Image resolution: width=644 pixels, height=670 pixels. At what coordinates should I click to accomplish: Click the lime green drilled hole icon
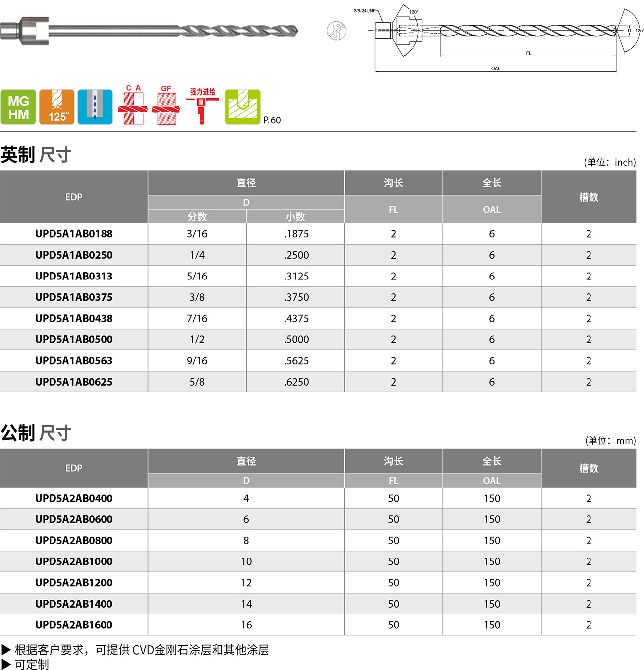pyautogui.click(x=243, y=107)
